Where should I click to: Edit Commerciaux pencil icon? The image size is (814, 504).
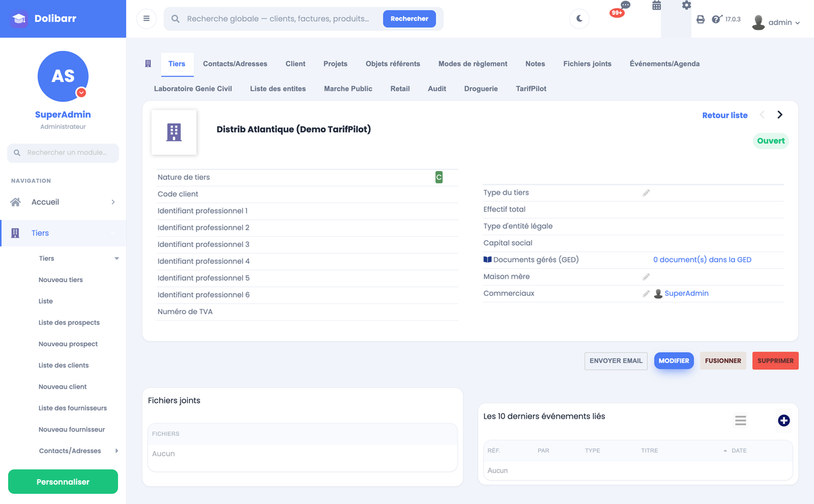point(646,294)
